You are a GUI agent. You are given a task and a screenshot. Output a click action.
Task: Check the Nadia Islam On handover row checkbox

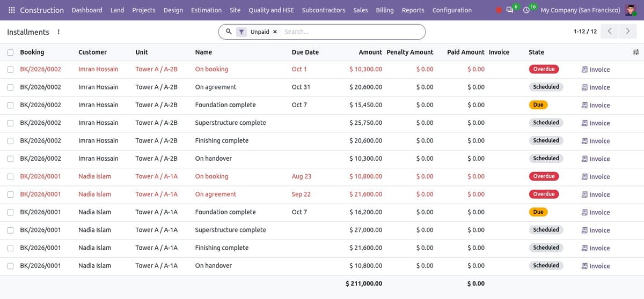click(x=11, y=266)
